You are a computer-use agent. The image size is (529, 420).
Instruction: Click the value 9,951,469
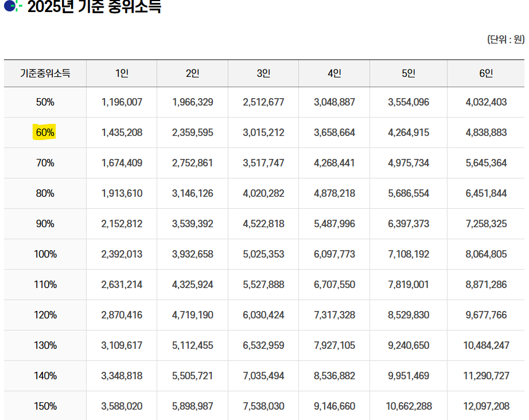(x=409, y=375)
